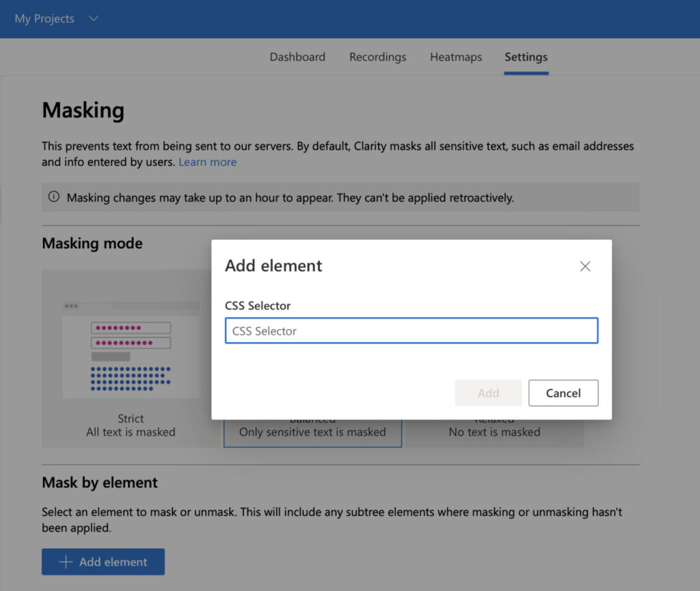700x591 pixels.
Task: Follow the Learn more link
Action: [208, 162]
